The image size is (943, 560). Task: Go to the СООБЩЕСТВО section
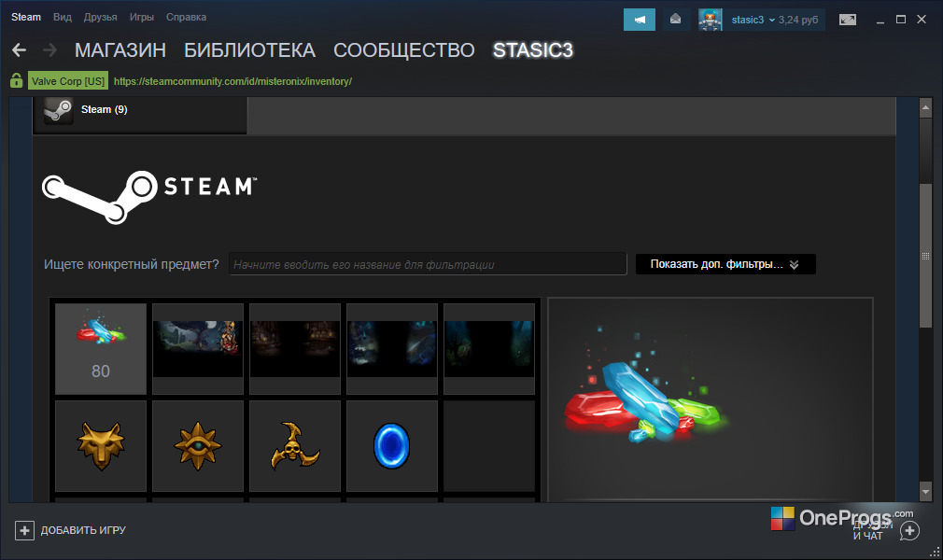pos(404,49)
